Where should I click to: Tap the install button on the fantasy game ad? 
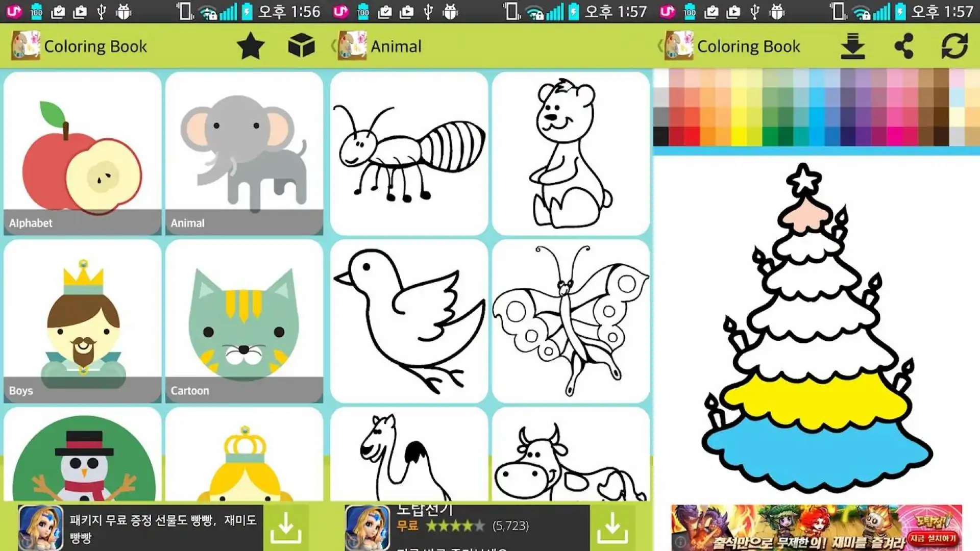[x=932, y=538]
